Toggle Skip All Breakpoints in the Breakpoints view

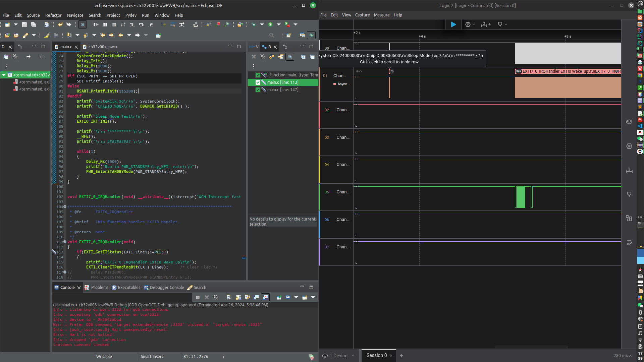tap(290, 57)
